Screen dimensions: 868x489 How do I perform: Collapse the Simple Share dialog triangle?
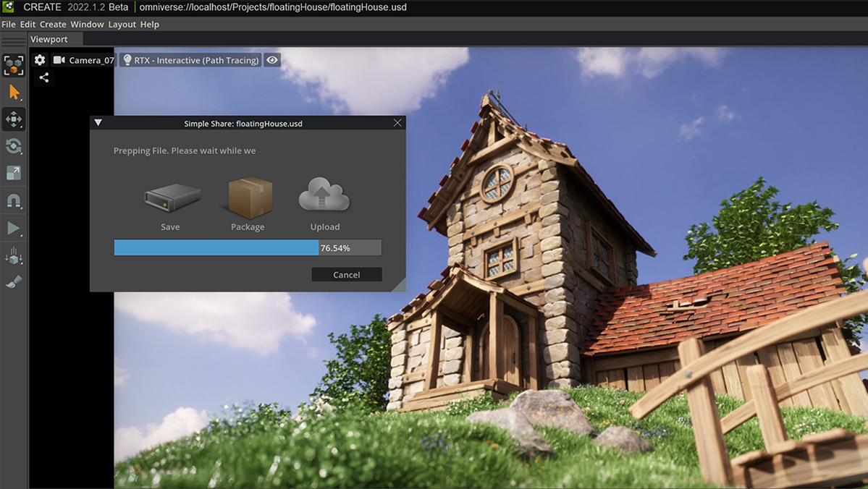[x=98, y=123]
